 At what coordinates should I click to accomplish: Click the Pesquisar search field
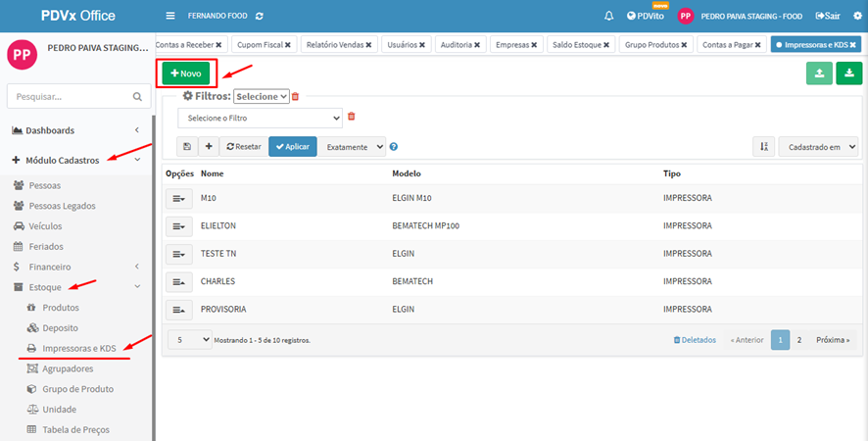(x=69, y=96)
